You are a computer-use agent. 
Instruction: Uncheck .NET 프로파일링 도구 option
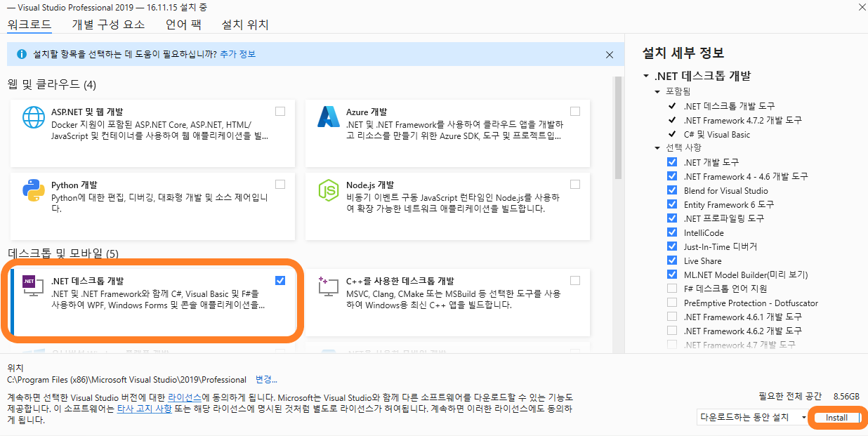pos(672,218)
